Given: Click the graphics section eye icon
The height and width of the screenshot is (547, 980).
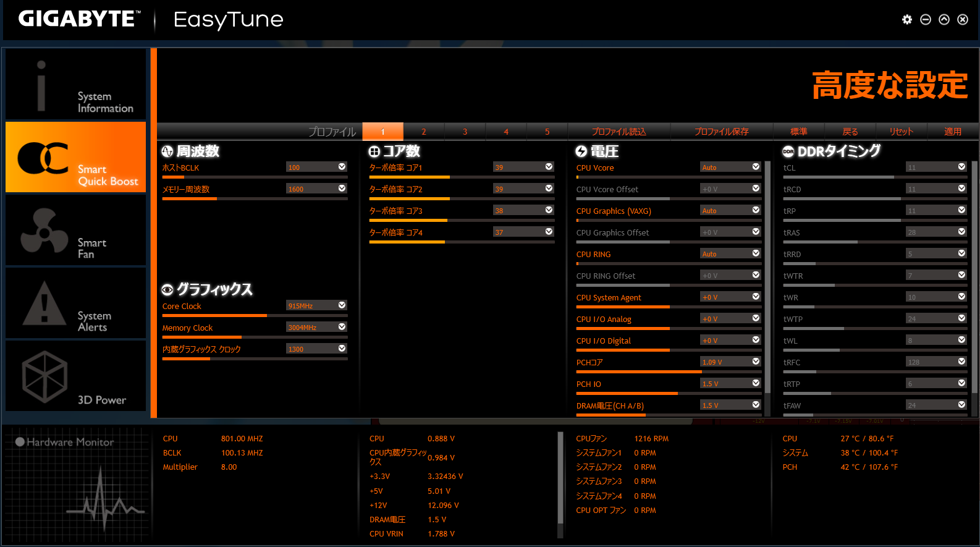Looking at the screenshot, I should pos(167,290).
